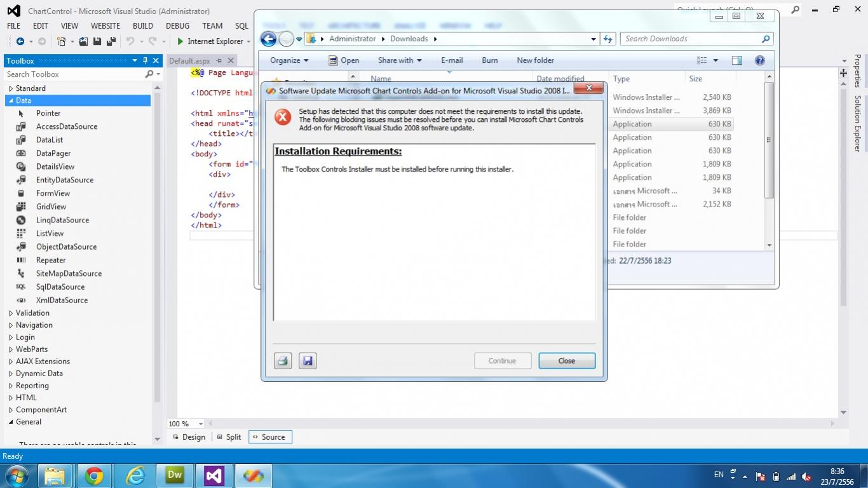Screen dimensions: 868x488
Task: Click the Google Chrome icon in the taskbar
Action: pyautogui.click(x=94, y=475)
